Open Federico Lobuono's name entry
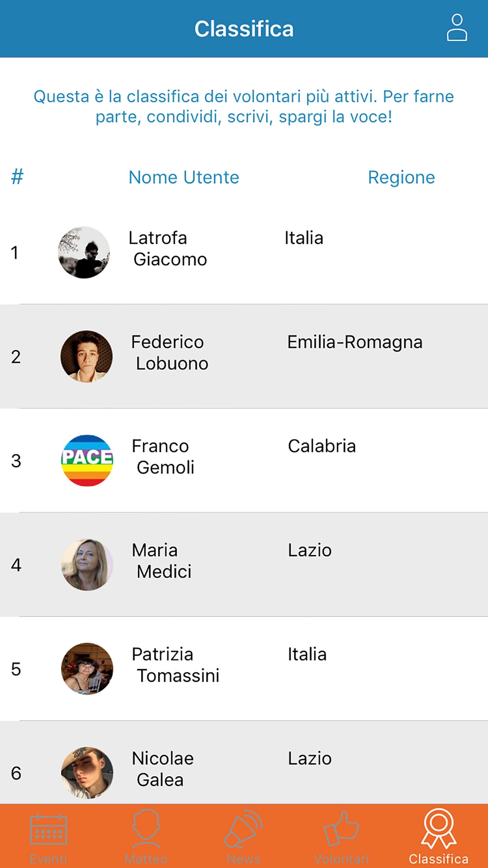This screenshot has height=868, width=488. [x=170, y=352]
